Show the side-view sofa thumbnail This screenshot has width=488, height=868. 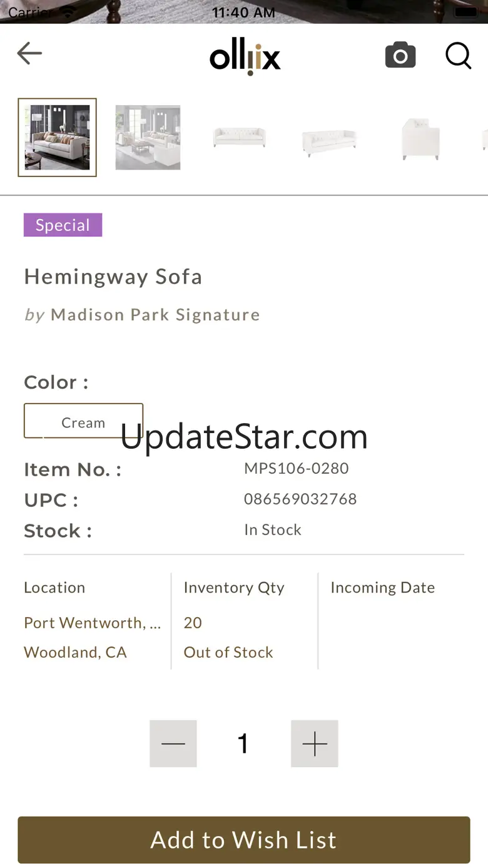click(x=420, y=138)
